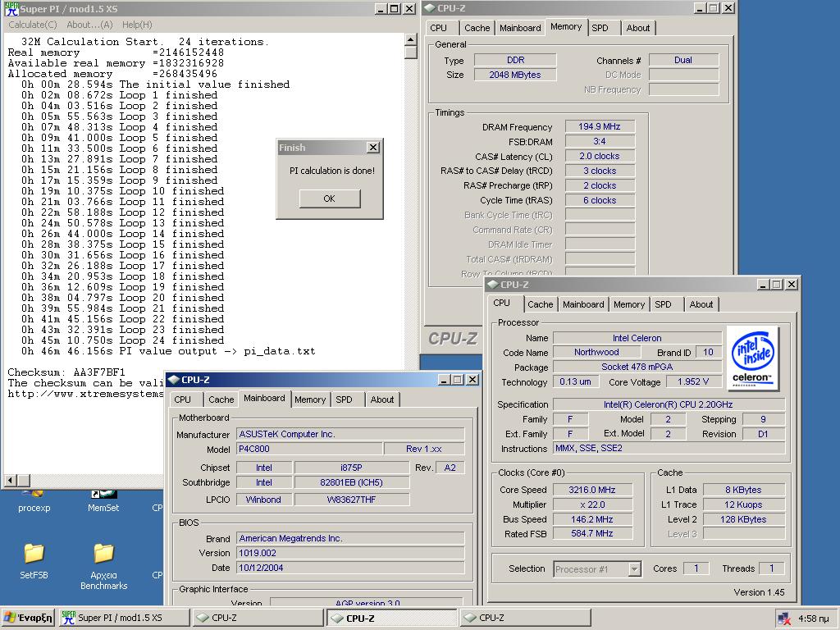Click the Core Speed 3216.0 MHz field
Viewport: 840px width, 630px height.
click(592, 490)
